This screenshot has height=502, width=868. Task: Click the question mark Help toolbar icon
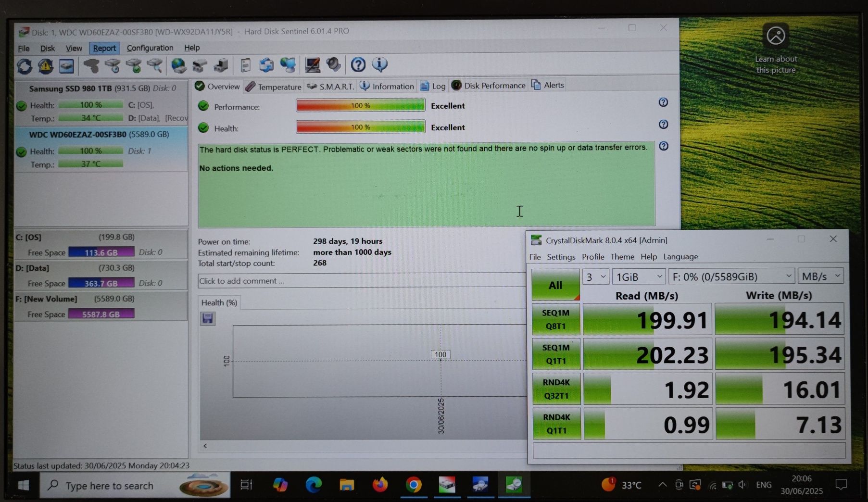(x=358, y=64)
